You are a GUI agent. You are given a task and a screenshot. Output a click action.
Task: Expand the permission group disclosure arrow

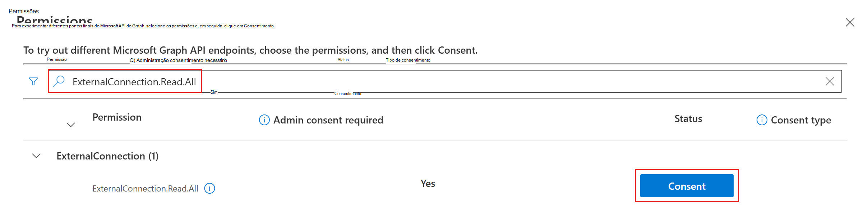point(35,156)
